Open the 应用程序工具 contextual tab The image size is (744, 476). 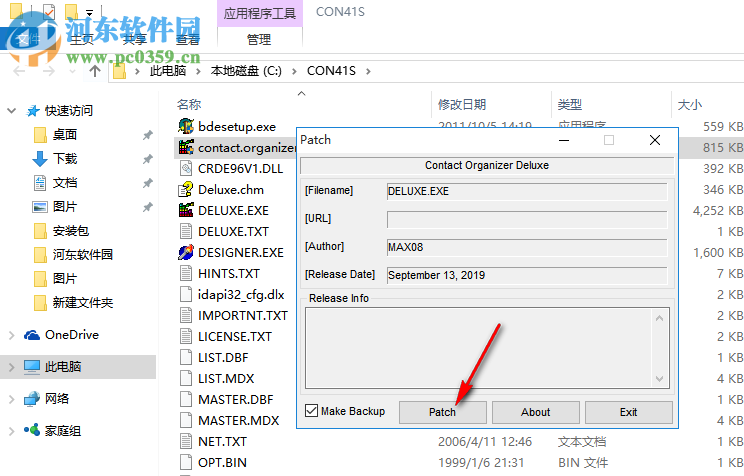(260, 13)
